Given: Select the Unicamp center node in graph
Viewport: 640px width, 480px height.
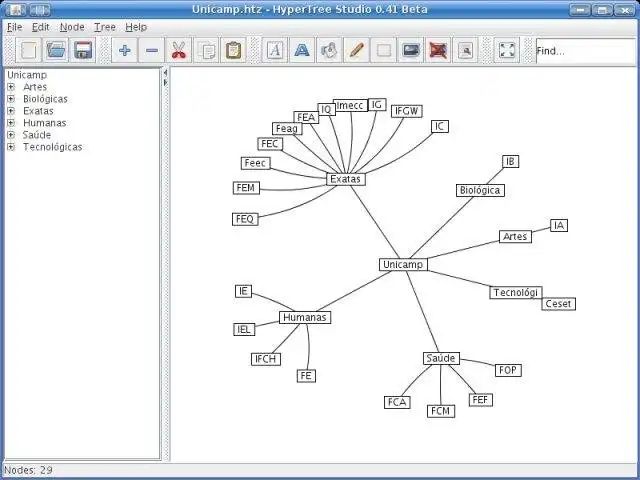Looking at the screenshot, I should (x=403, y=264).
